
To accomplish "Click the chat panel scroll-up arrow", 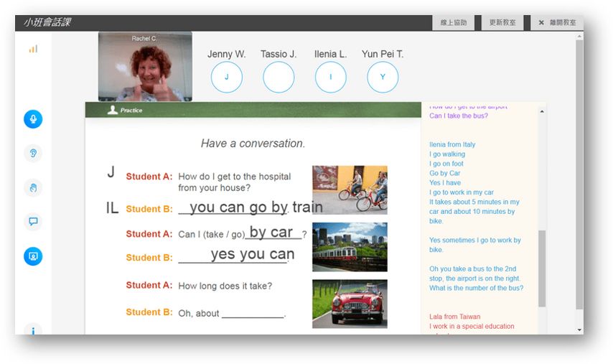I will click(541, 111).
